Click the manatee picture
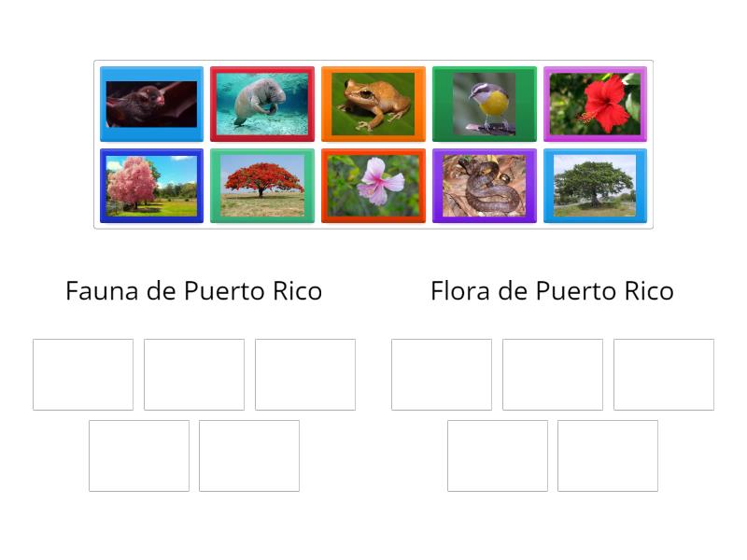Image resolution: width=747 pixels, height=560 pixels. point(261,103)
